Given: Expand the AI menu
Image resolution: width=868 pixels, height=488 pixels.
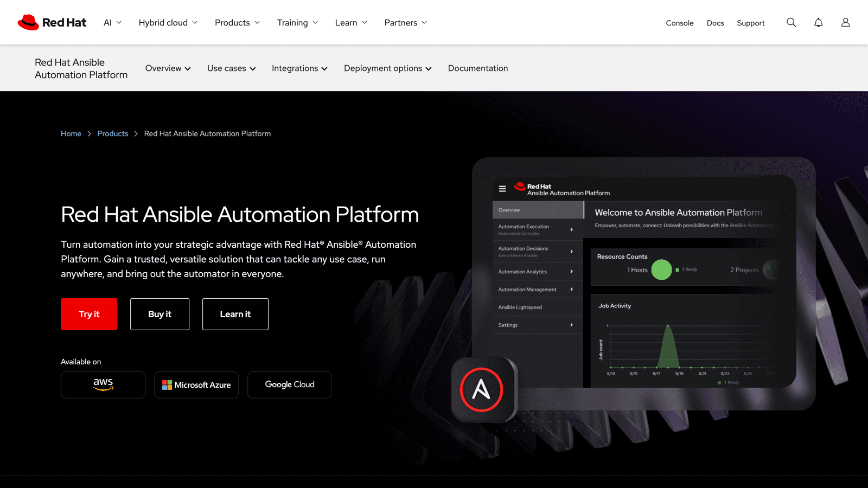Looking at the screenshot, I should tap(113, 22).
